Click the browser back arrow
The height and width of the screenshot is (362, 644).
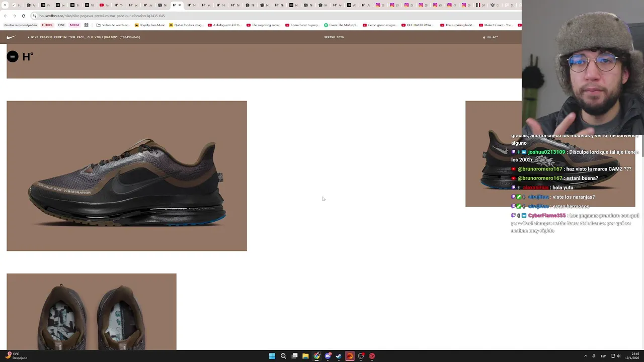[6, 16]
